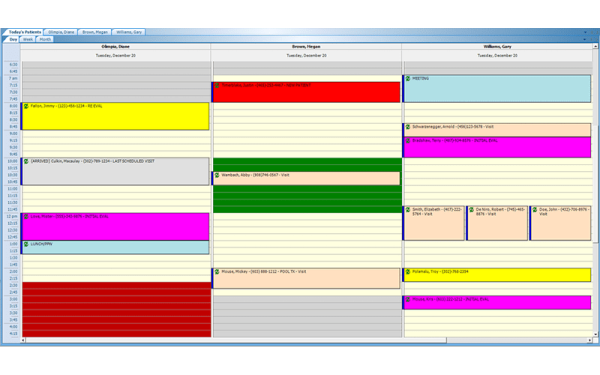600x375 pixels.
Task: Click the status icon on Fallon, Jimmy appointment
Action: click(x=26, y=106)
